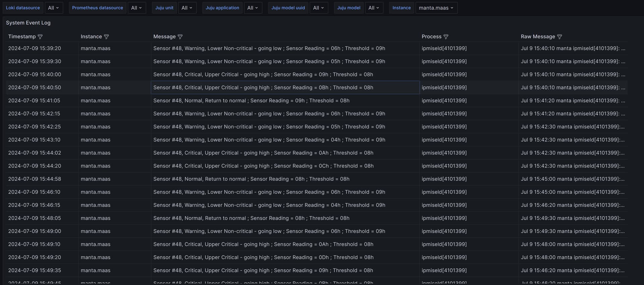Expand the Prometheus datasource dropdown

(137, 8)
